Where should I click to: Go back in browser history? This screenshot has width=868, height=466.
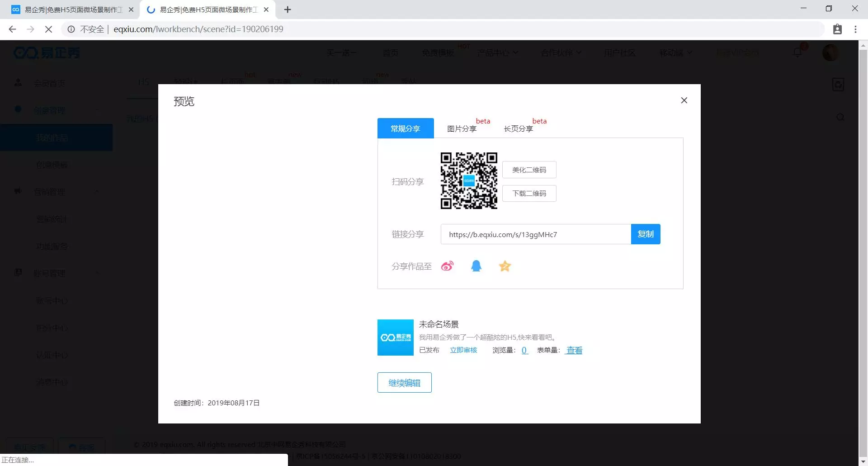pyautogui.click(x=12, y=29)
